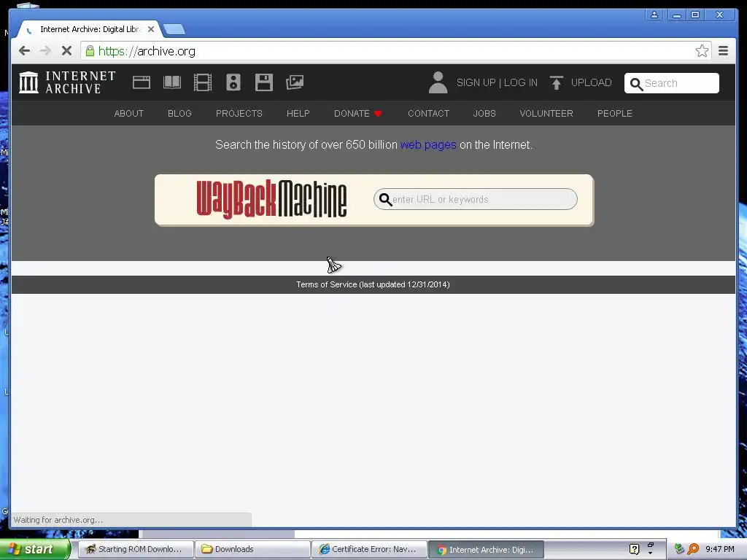This screenshot has height=560, width=747.
Task: Click the network computers tray icon
Action: pos(679,549)
